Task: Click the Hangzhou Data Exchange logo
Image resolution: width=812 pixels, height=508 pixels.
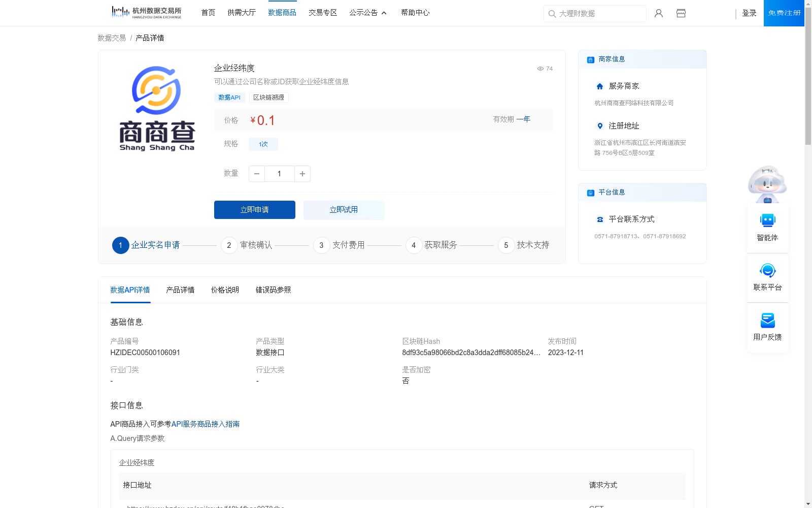Action: (x=146, y=13)
